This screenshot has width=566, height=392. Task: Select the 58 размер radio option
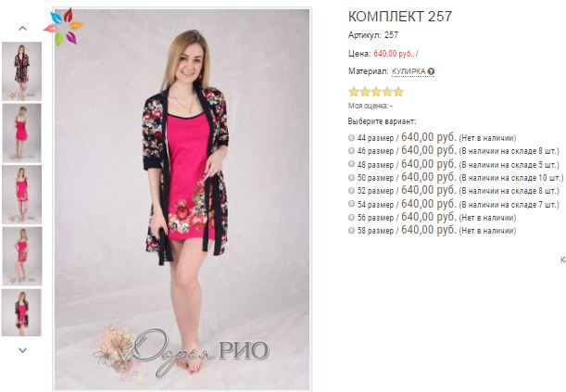352,231
